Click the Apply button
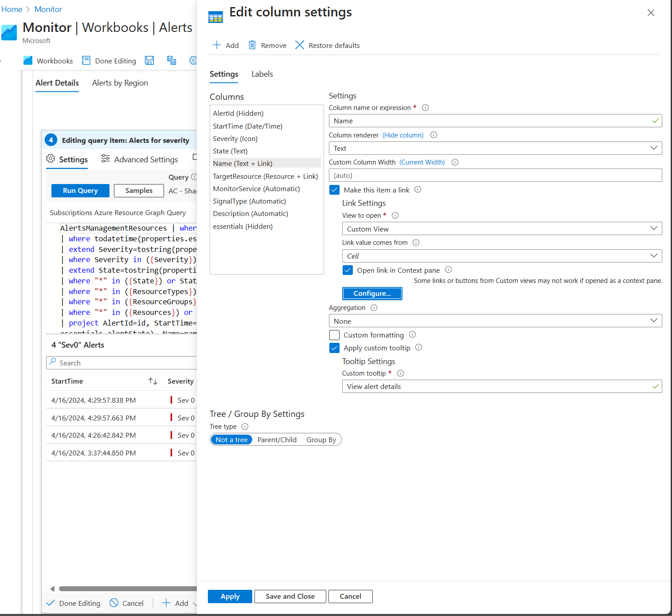672x616 pixels. click(230, 596)
